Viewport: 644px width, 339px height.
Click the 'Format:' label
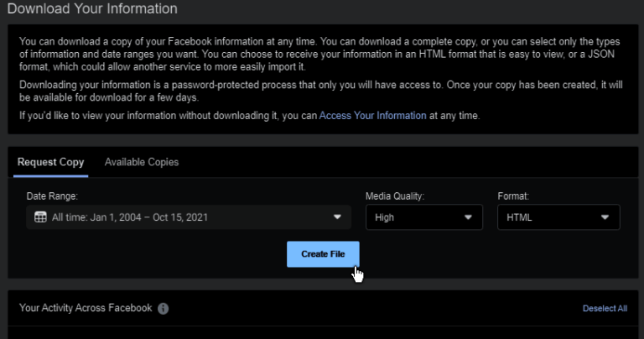pyautogui.click(x=513, y=196)
